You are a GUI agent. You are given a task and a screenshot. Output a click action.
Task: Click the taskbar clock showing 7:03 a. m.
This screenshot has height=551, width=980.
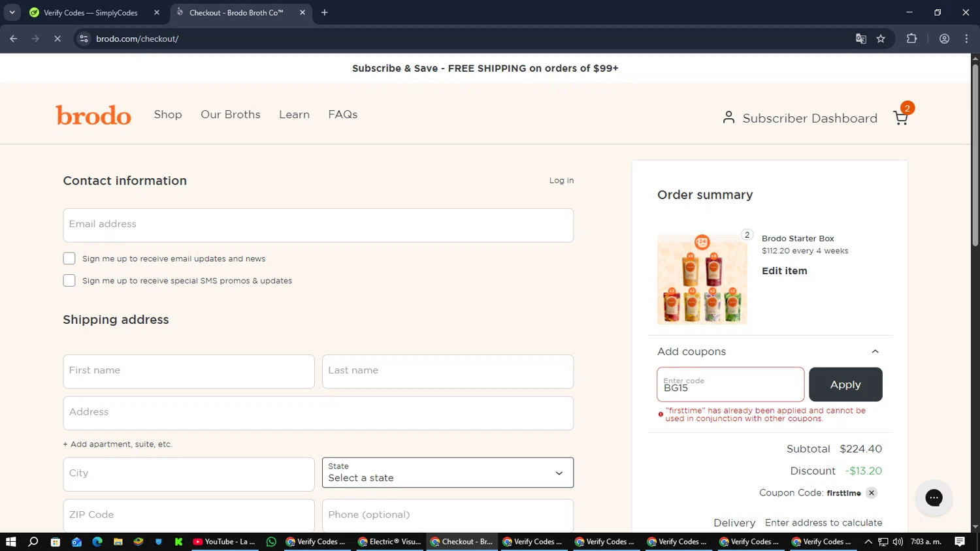click(926, 542)
